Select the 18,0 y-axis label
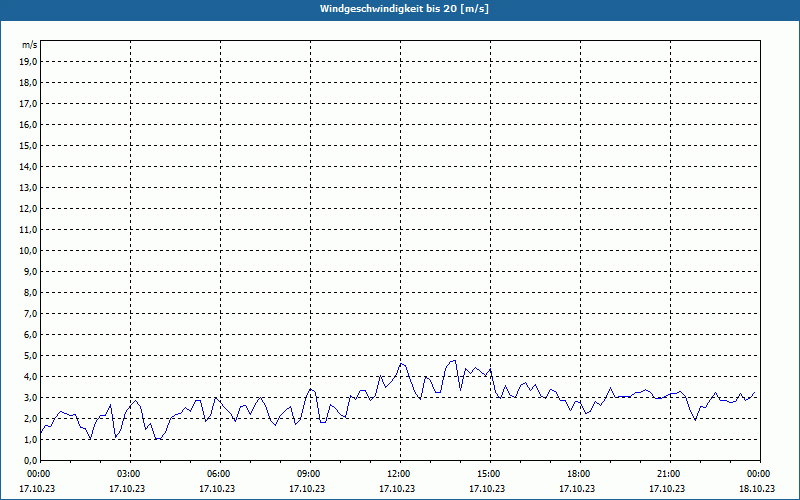Image resolution: width=800 pixels, height=500 pixels. (28, 83)
